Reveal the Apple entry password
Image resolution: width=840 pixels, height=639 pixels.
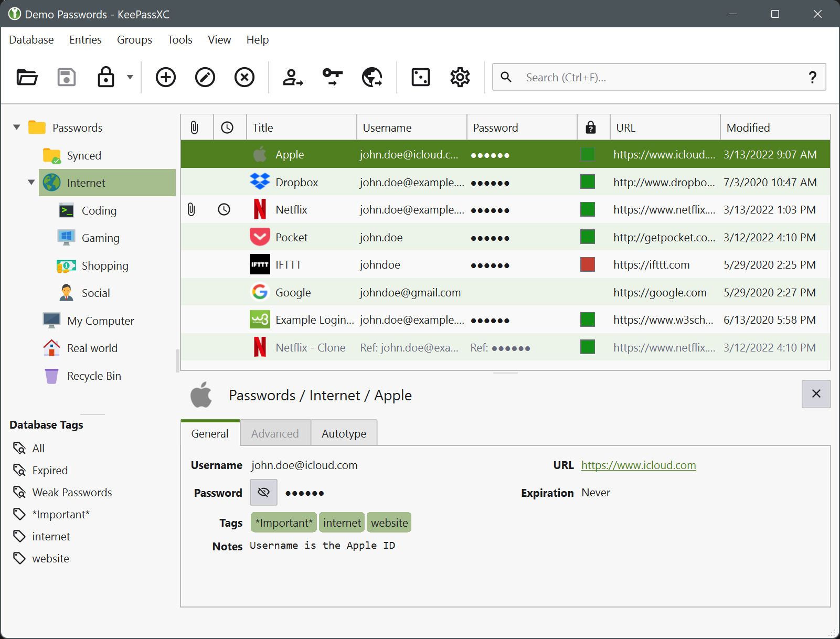(x=263, y=492)
